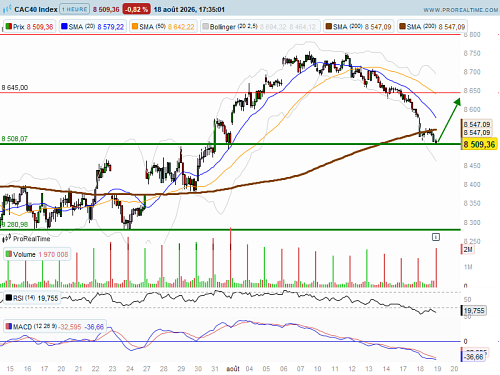Select the SMA (200) legend next to Bollinger
This screenshot has width=500, height=375.
pos(359,27)
